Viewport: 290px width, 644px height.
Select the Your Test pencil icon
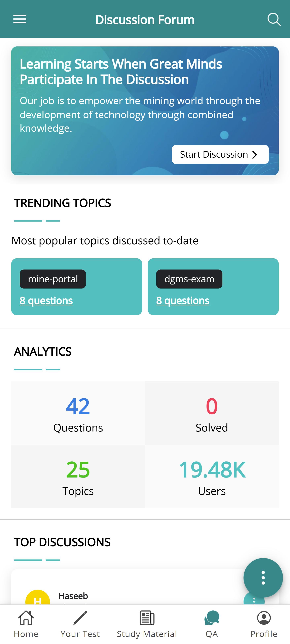coord(80,618)
